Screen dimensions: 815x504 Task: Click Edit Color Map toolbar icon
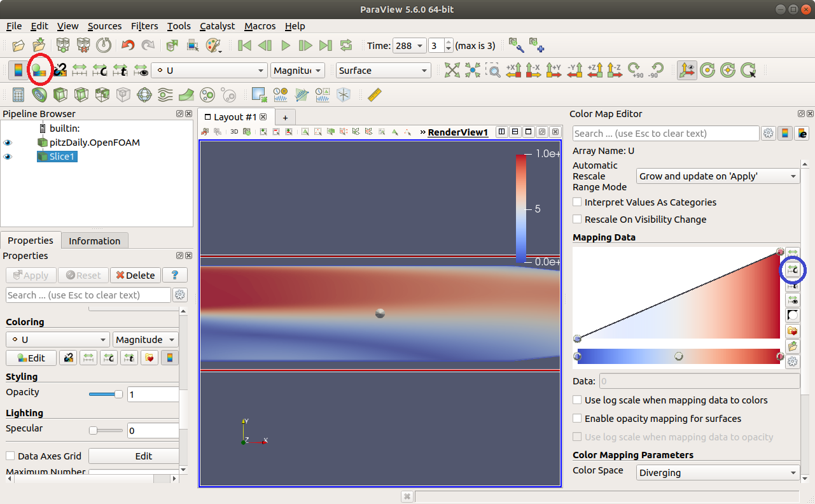(39, 70)
